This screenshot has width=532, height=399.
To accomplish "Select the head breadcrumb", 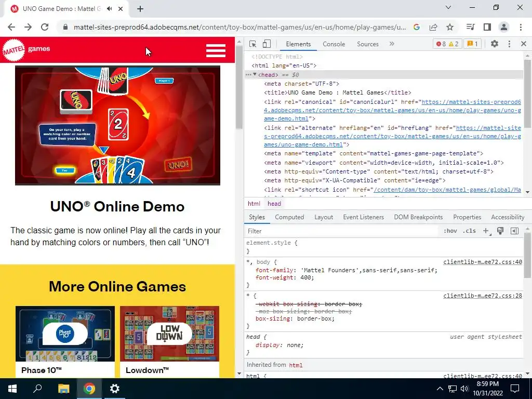I will [274, 204].
